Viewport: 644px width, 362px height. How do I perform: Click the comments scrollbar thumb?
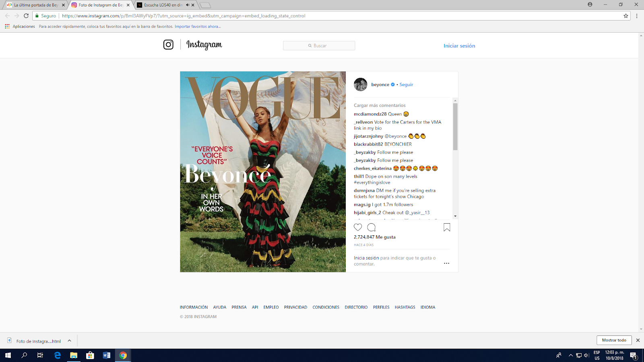(x=455, y=127)
